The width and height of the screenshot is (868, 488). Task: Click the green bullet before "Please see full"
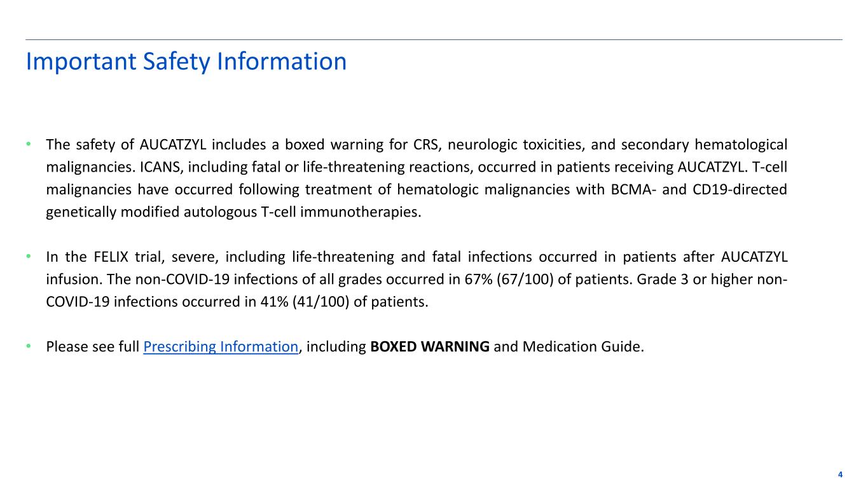[29, 347]
